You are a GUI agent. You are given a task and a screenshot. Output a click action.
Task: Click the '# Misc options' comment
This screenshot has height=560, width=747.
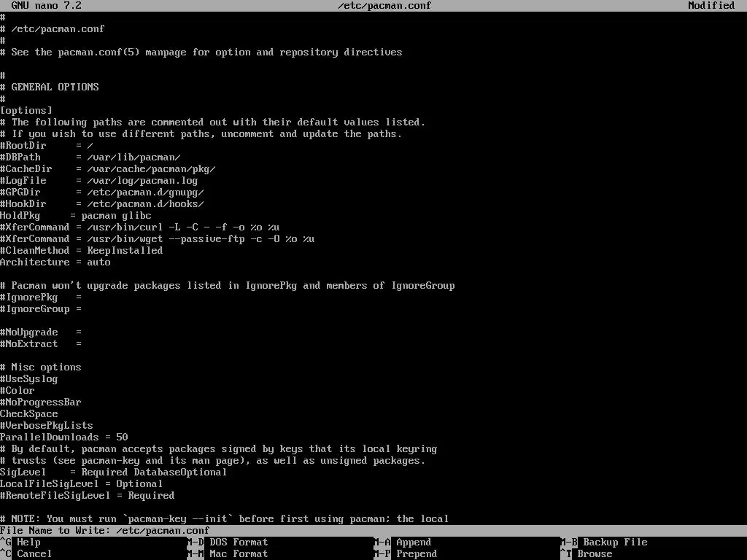(41, 367)
